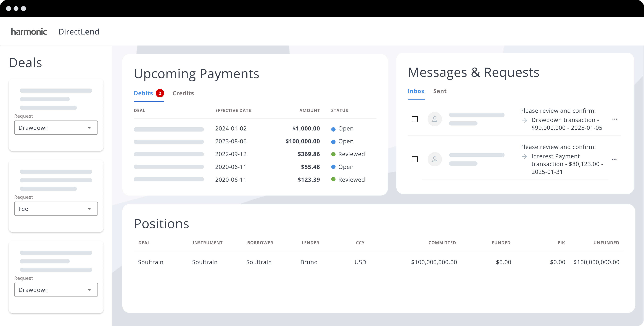This screenshot has width=644, height=326.
Task: Click the red Debits notification badge
Action: pyautogui.click(x=160, y=93)
